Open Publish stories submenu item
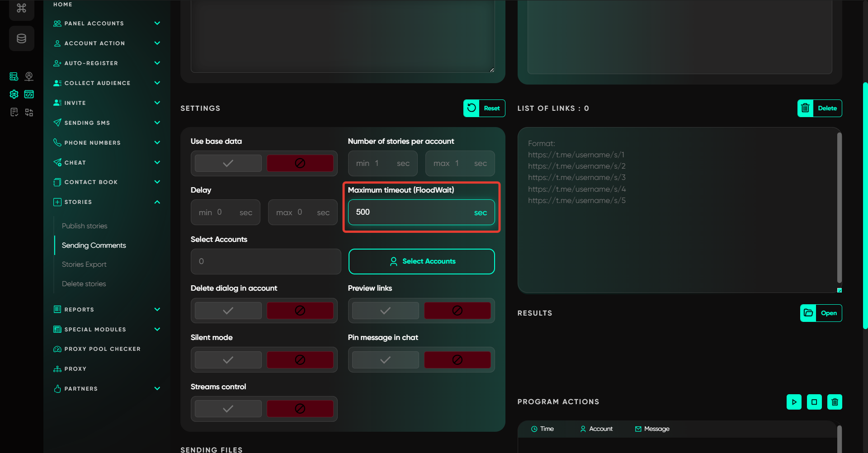 click(x=85, y=226)
